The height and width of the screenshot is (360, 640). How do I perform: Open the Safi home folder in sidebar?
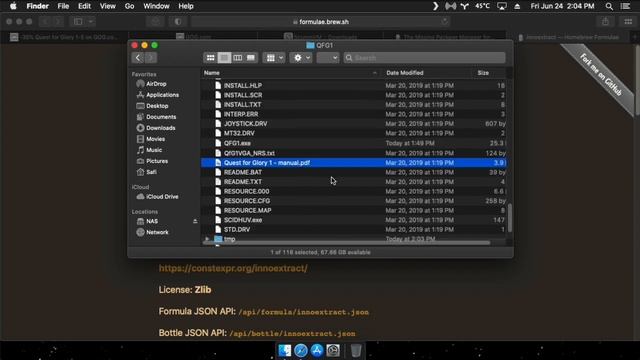click(147, 172)
